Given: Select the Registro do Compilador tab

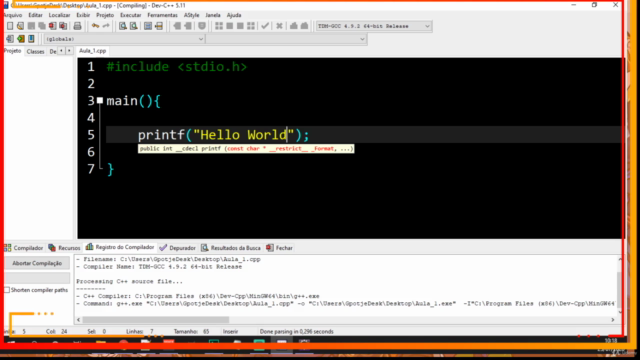Looking at the screenshot, I should click(120, 247).
